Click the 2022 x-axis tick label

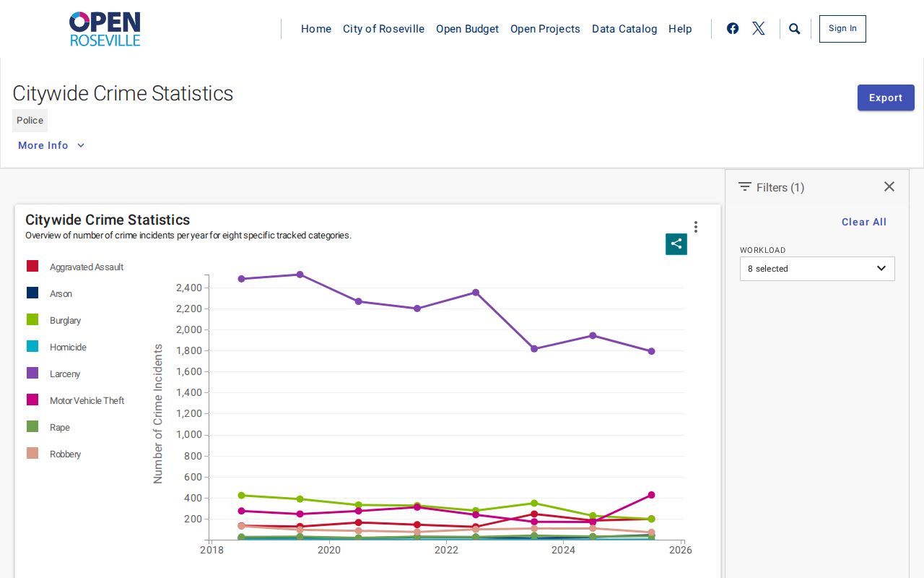(x=446, y=550)
